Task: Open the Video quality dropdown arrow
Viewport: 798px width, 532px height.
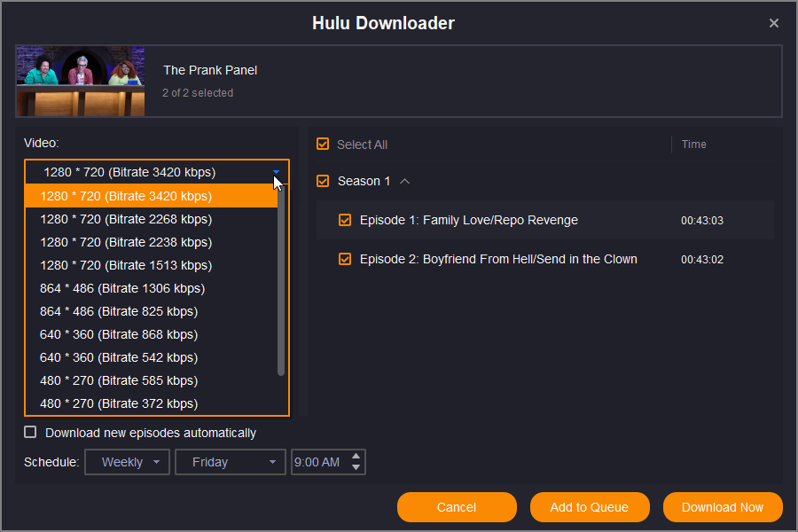Action: tap(276, 172)
